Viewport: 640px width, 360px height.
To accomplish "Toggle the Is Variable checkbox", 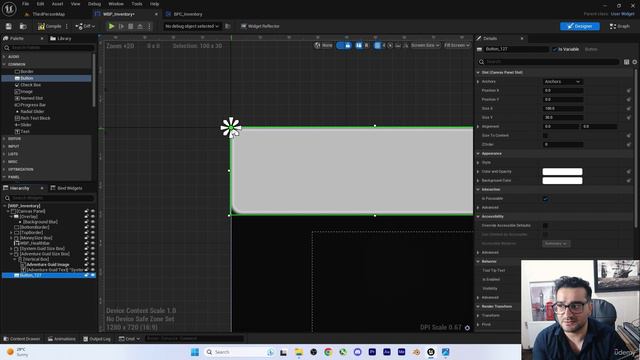I will [555, 49].
